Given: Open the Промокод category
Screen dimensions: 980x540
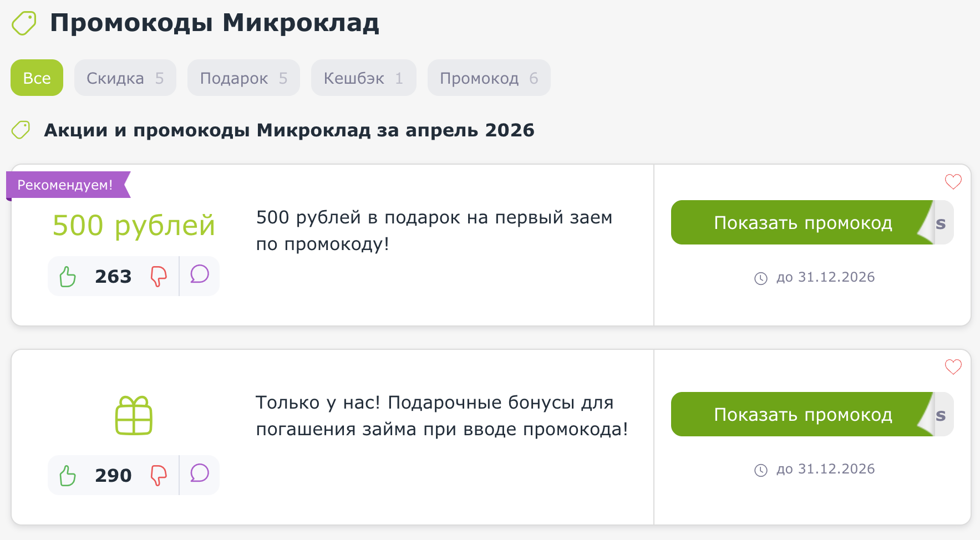Looking at the screenshot, I should 489,78.
